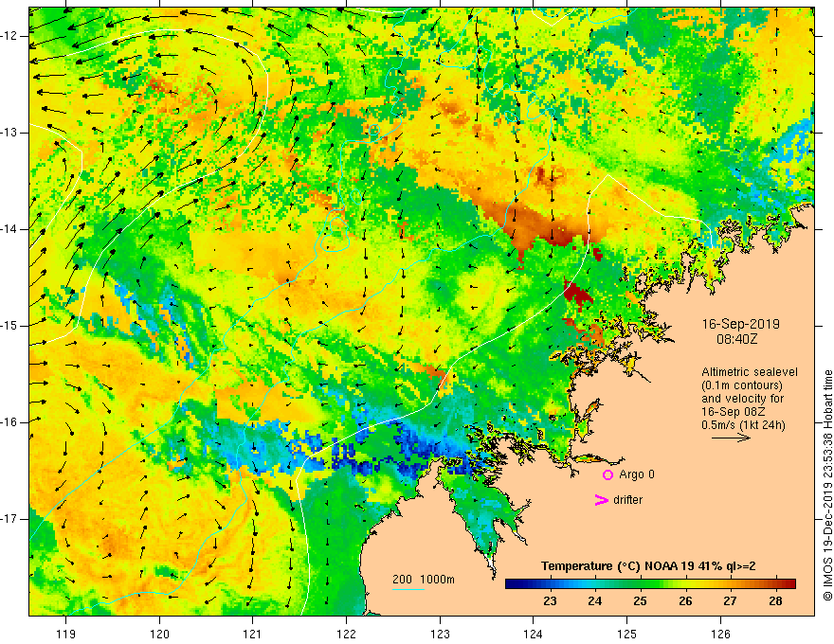Click the magenta Argo circle legend marker
834x644 pixels.
click(607, 474)
